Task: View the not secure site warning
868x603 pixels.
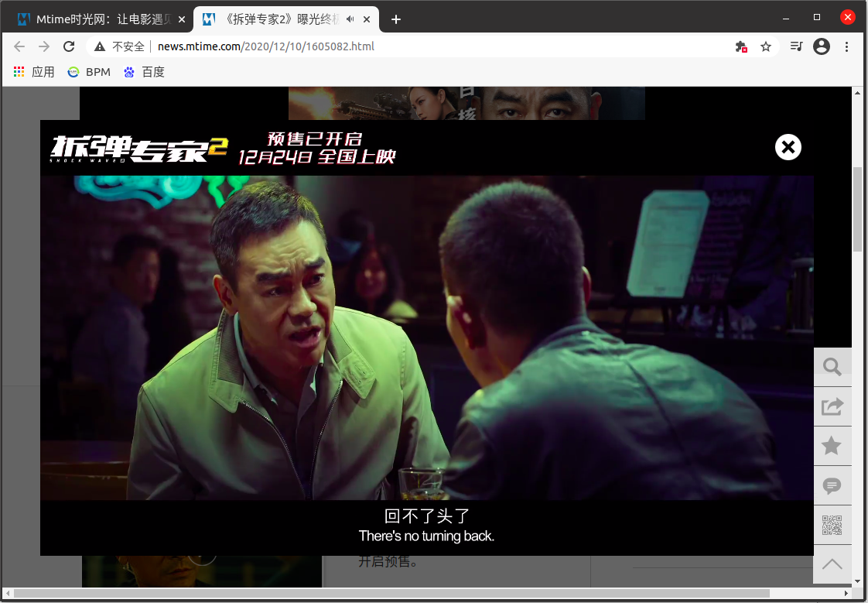Action: click(119, 46)
